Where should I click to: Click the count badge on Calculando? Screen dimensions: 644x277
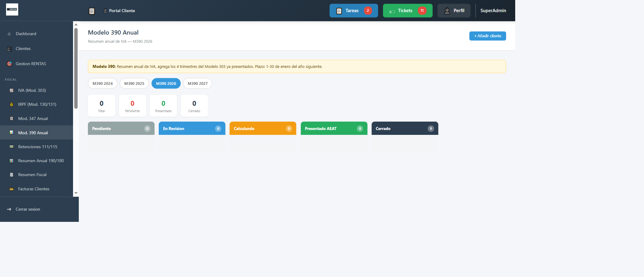(x=289, y=128)
